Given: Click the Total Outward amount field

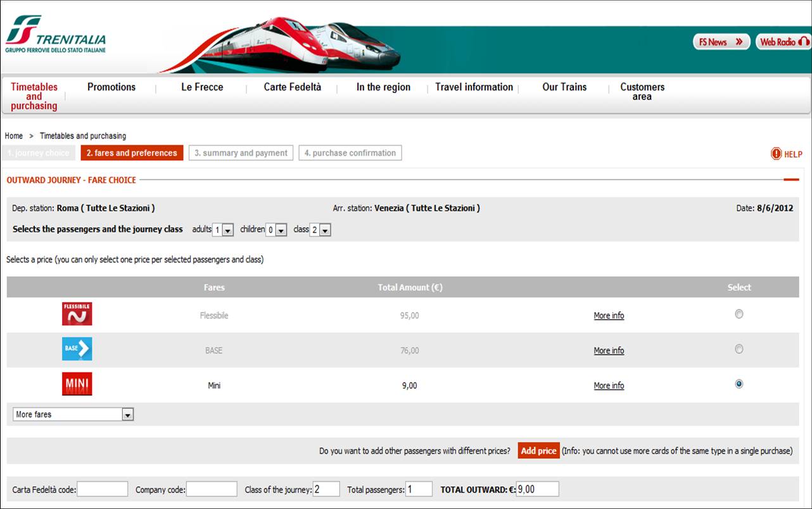Looking at the screenshot, I should 537,489.
